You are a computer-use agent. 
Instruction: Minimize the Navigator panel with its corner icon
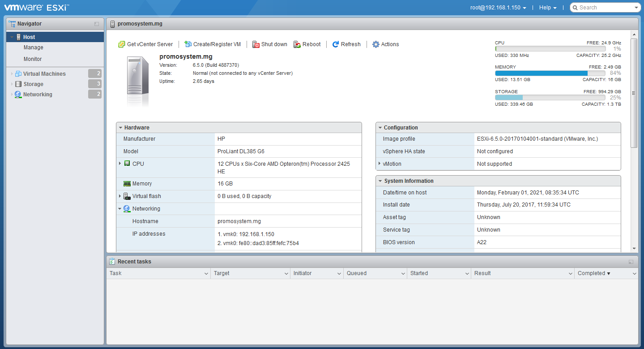pyautogui.click(x=97, y=24)
